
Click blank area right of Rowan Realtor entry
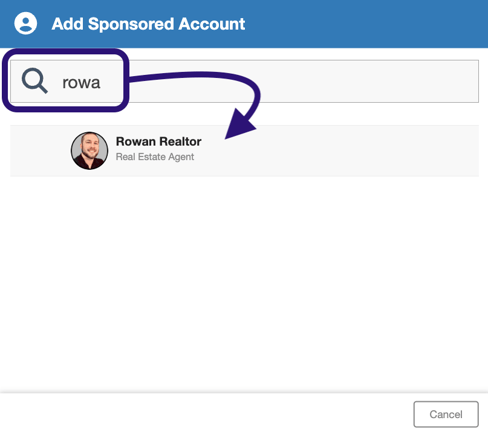pos(340,151)
